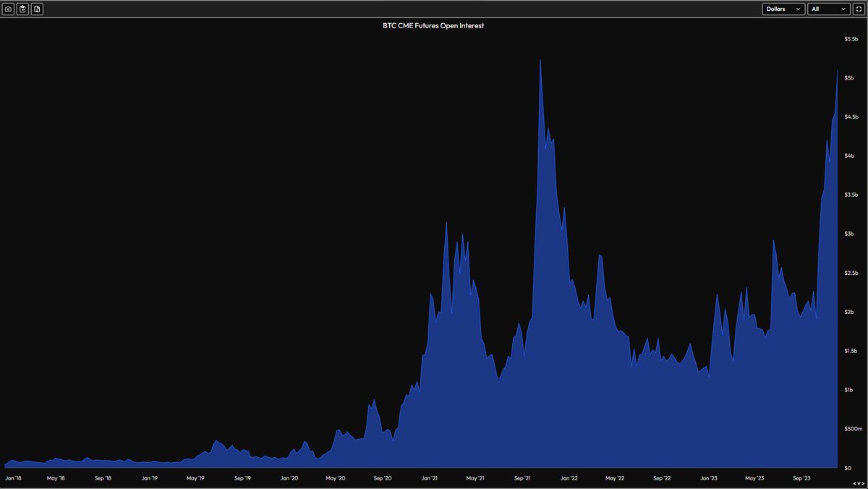868x489 pixels.
Task: Click the Jan '21 x-axis label
Action: 429,478
